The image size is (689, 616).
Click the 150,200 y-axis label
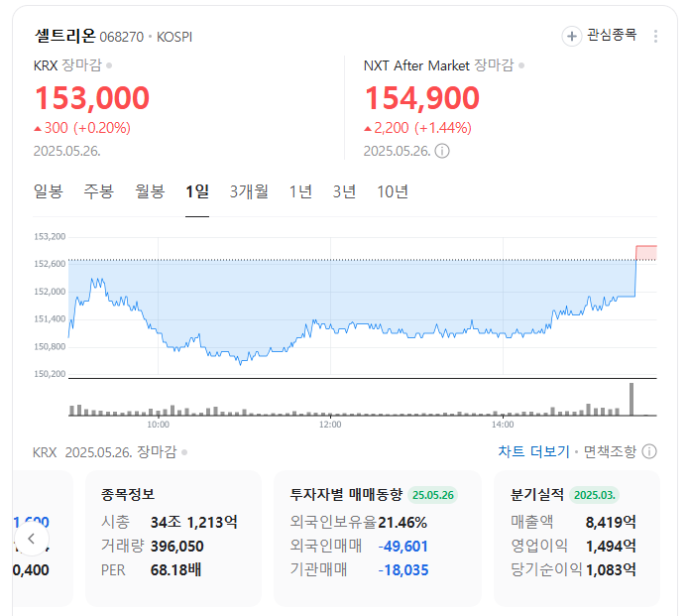click(x=50, y=374)
